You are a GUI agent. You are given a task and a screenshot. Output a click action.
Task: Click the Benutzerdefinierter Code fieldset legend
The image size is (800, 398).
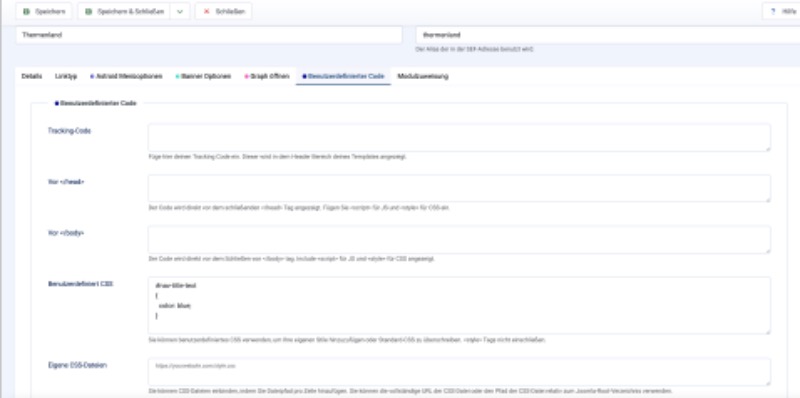[x=95, y=103]
